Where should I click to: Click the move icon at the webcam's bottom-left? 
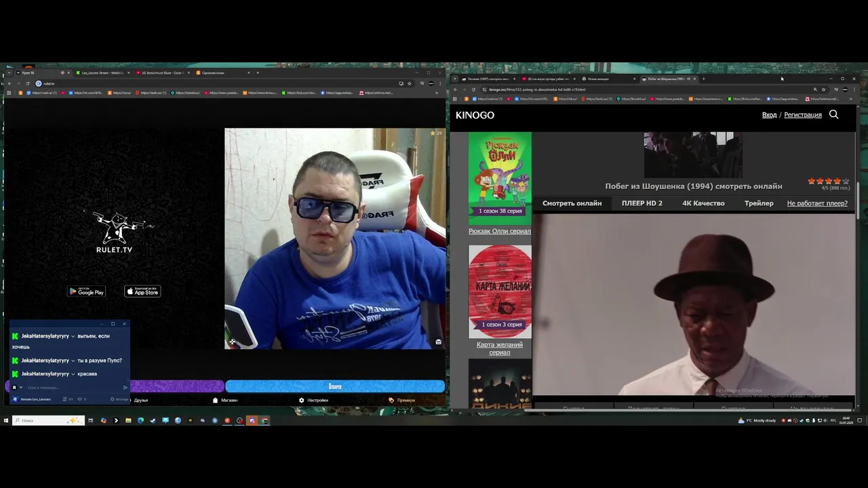[x=232, y=342]
